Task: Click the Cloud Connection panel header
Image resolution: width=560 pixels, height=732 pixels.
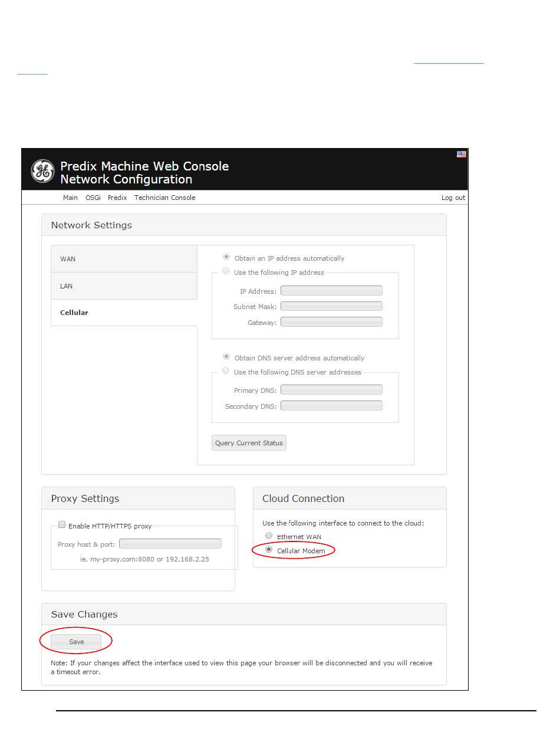Action: pyautogui.click(x=350, y=498)
